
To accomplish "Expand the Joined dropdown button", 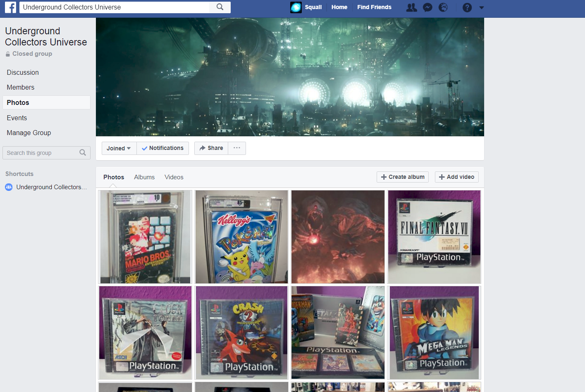I will pos(119,148).
